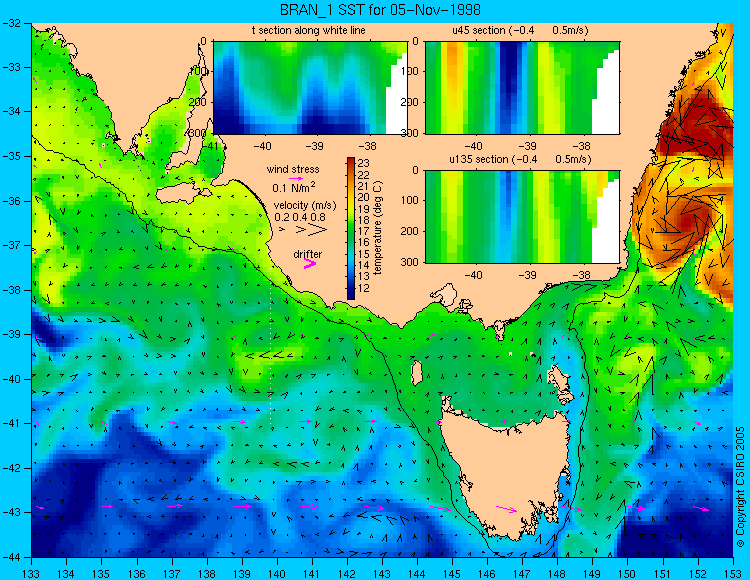Viewport: 750px width, 580px height.
Task: Select the 18 value on temperature scale
Action: (x=364, y=220)
